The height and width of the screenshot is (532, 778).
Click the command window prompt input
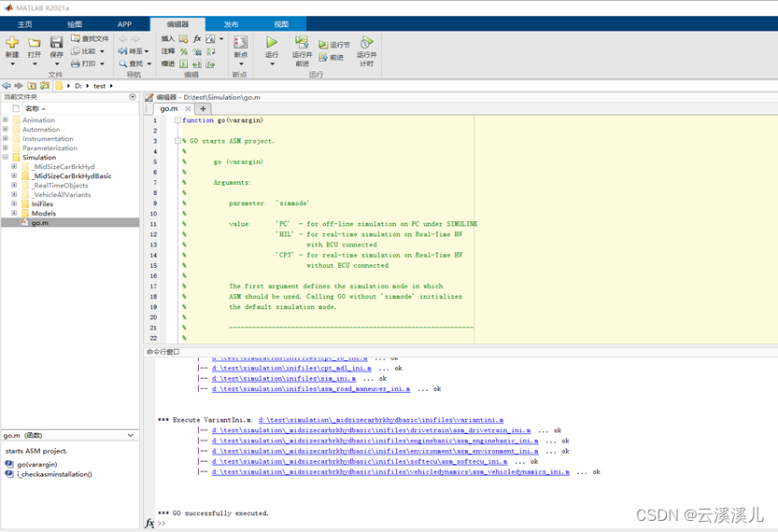[466, 523]
